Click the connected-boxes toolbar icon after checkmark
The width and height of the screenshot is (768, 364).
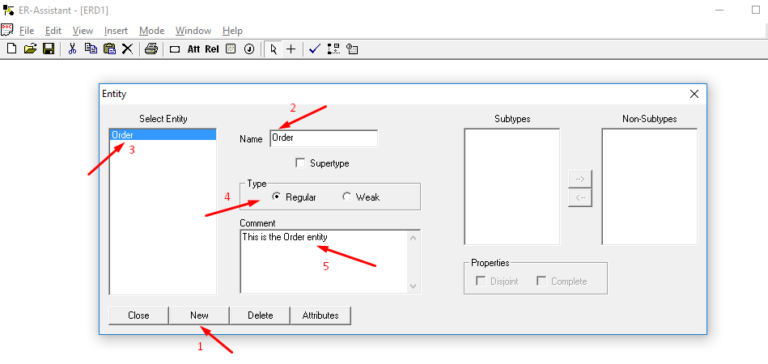pos(334,49)
